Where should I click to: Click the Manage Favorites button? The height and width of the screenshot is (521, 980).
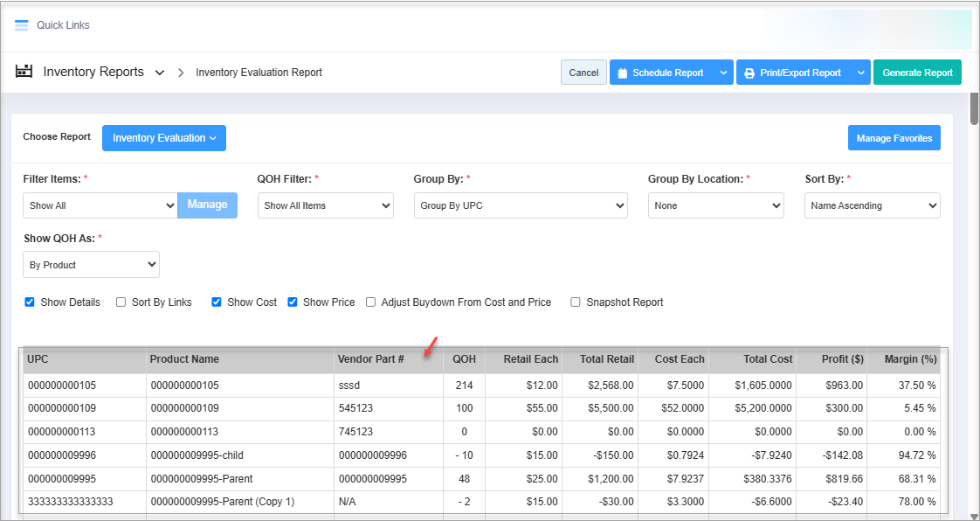[894, 138]
